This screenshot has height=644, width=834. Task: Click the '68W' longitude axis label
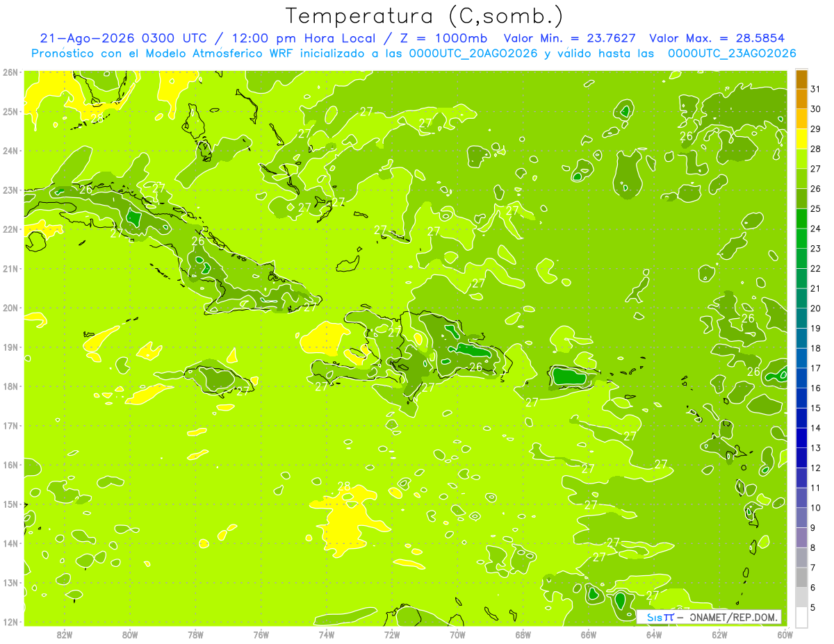523,634
